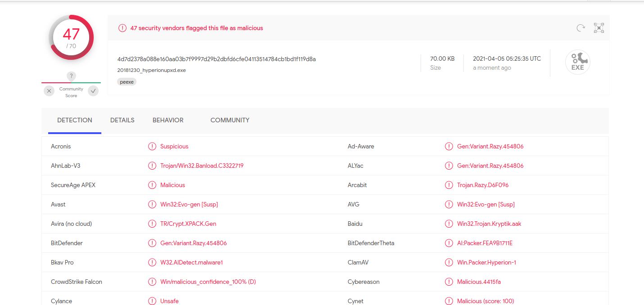The height and width of the screenshot is (305, 644).
Task: Click the Acronis vendor name
Action: (x=61, y=146)
